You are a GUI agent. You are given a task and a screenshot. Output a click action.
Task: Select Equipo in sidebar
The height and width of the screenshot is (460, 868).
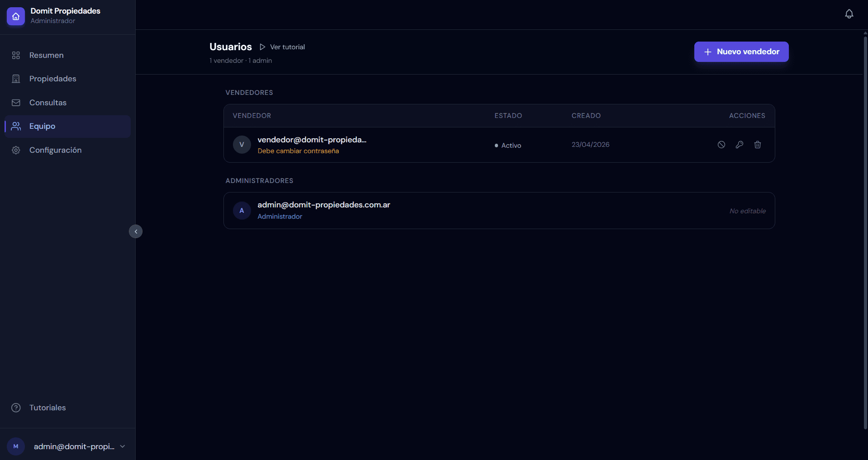(x=67, y=126)
